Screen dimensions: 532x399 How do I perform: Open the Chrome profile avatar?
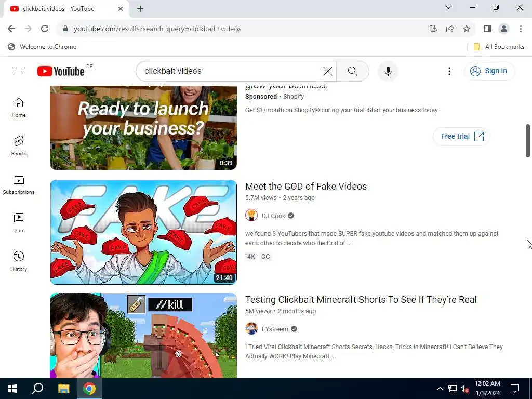pyautogui.click(x=504, y=29)
